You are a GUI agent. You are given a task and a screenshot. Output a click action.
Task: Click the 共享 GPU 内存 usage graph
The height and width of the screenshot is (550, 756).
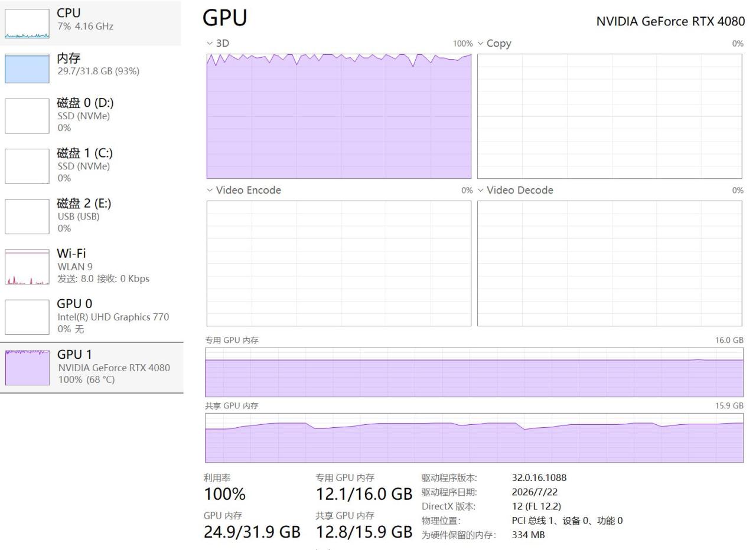(474, 438)
